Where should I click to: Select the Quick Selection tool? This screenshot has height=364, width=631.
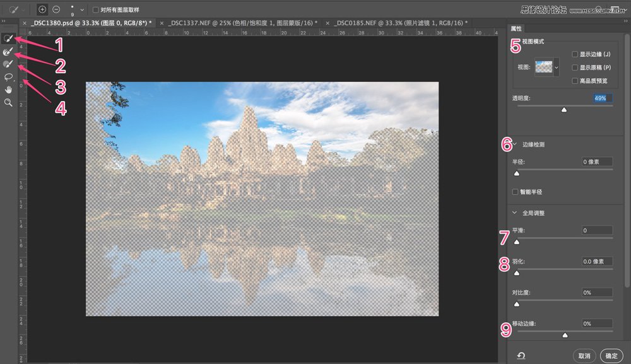click(8, 38)
